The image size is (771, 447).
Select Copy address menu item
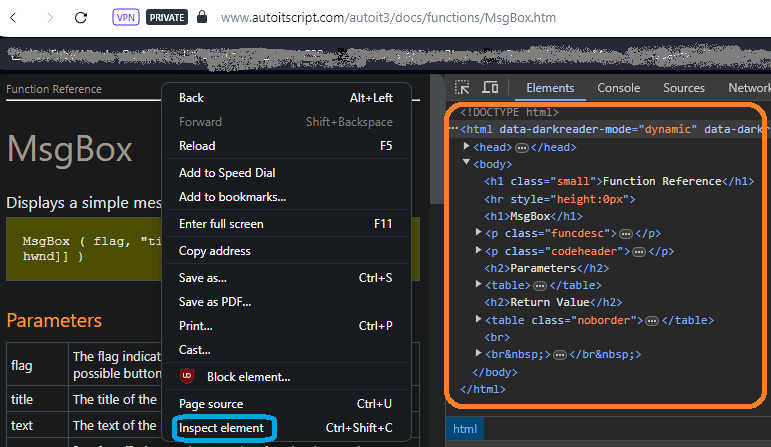coord(286,251)
